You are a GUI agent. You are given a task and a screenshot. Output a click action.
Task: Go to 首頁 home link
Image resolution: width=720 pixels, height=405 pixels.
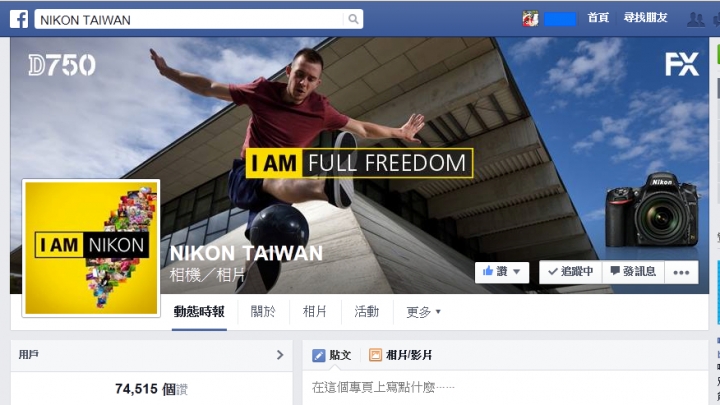(x=598, y=18)
